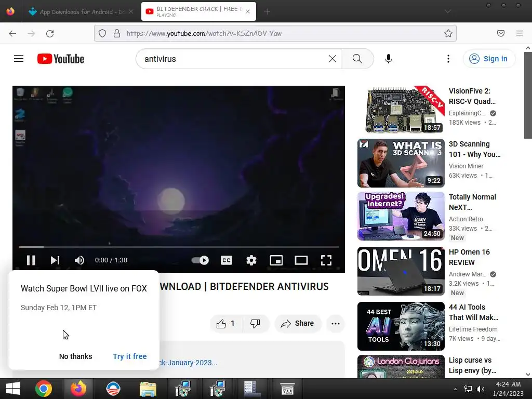This screenshot has width=532, height=399.
Task: Reload the current page
Action: (50, 33)
